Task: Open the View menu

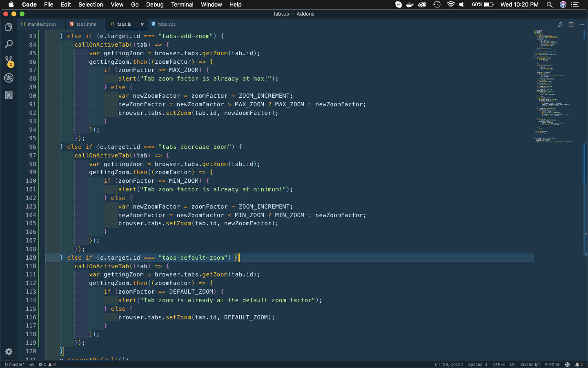Action: point(117,4)
